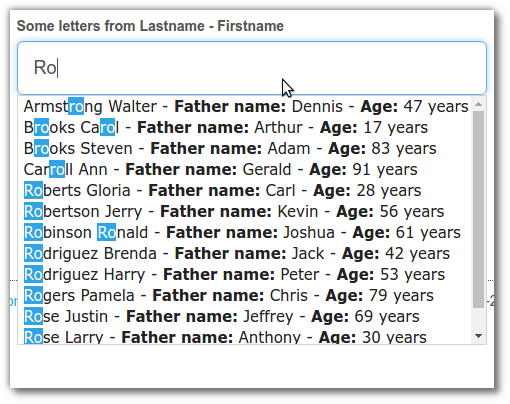Screen dimensions: 510x404
Task: Click the scrollbar down arrow
Action: click(x=479, y=336)
